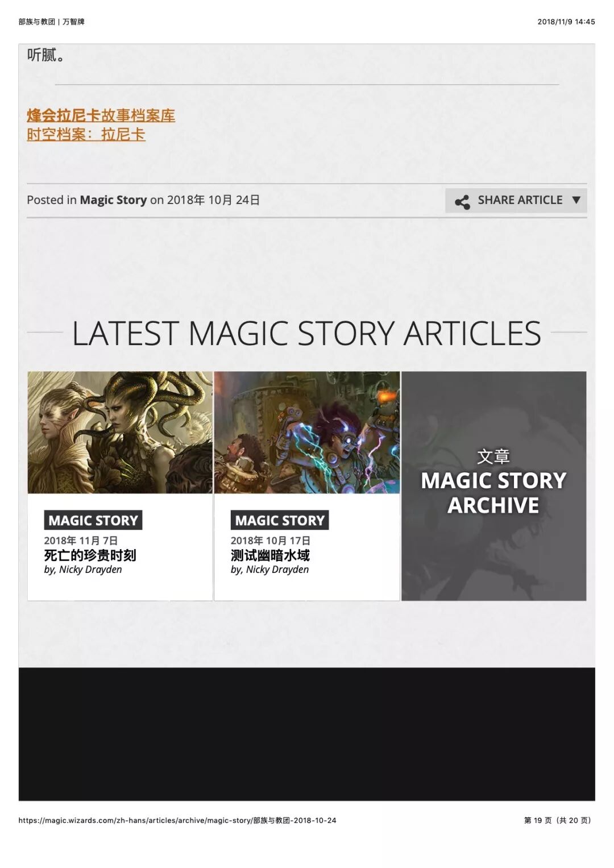The height and width of the screenshot is (868, 614).
Task: Click the share icon beside SHARE ARTICLE
Action: pos(462,202)
